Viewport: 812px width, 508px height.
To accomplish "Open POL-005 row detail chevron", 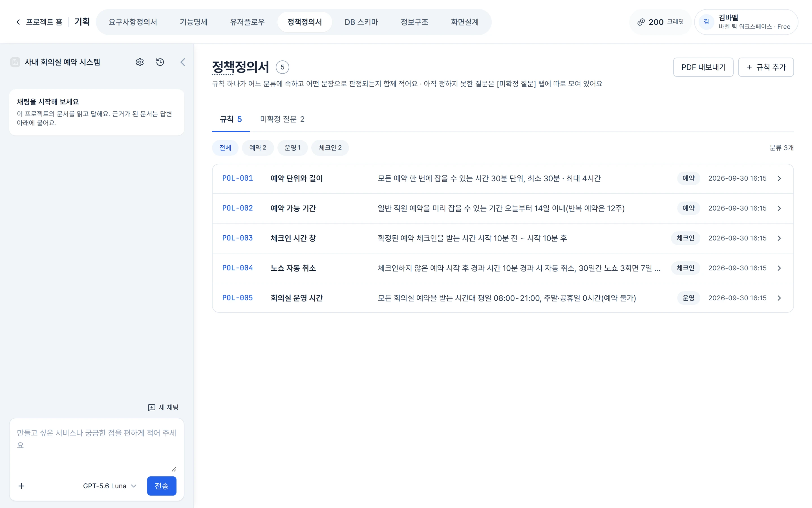I will (x=779, y=298).
